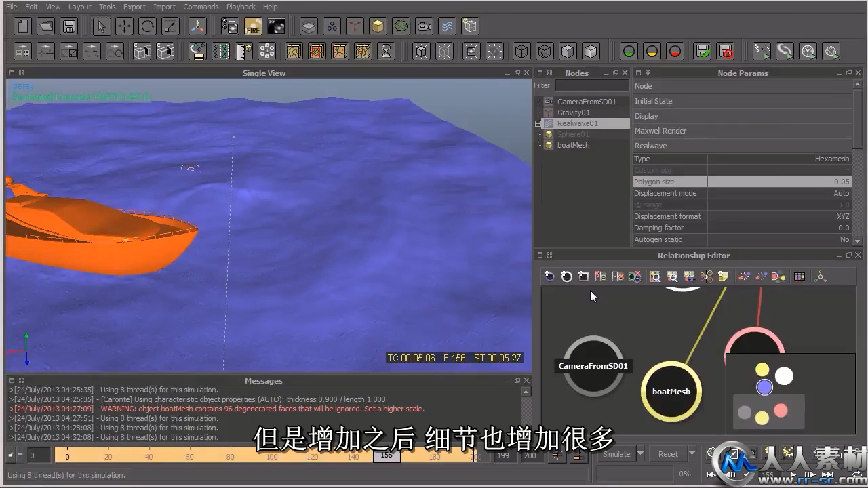Select boatMesh in the Nodes list
The height and width of the screenshot is (488, 868).
pos(573,145)
